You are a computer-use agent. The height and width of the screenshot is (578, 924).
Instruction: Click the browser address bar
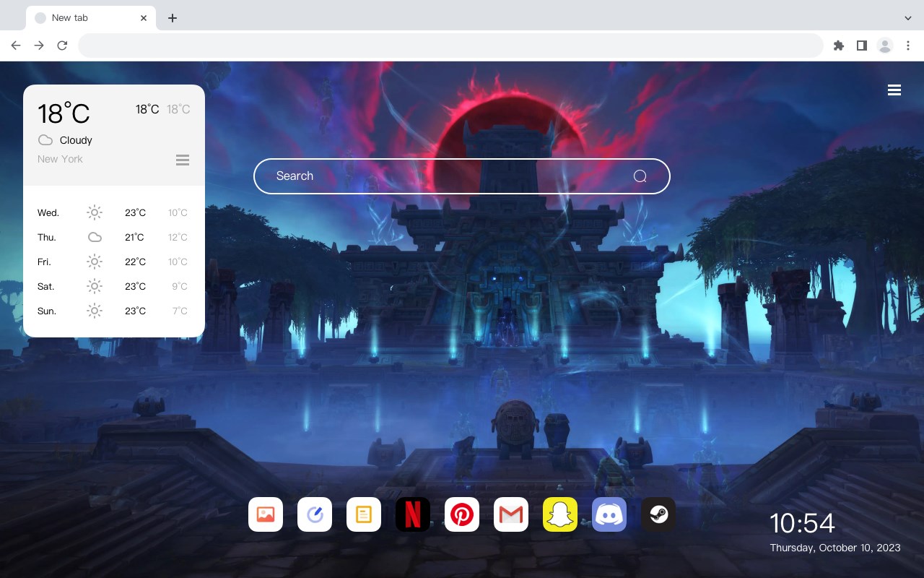coord(450,46)
